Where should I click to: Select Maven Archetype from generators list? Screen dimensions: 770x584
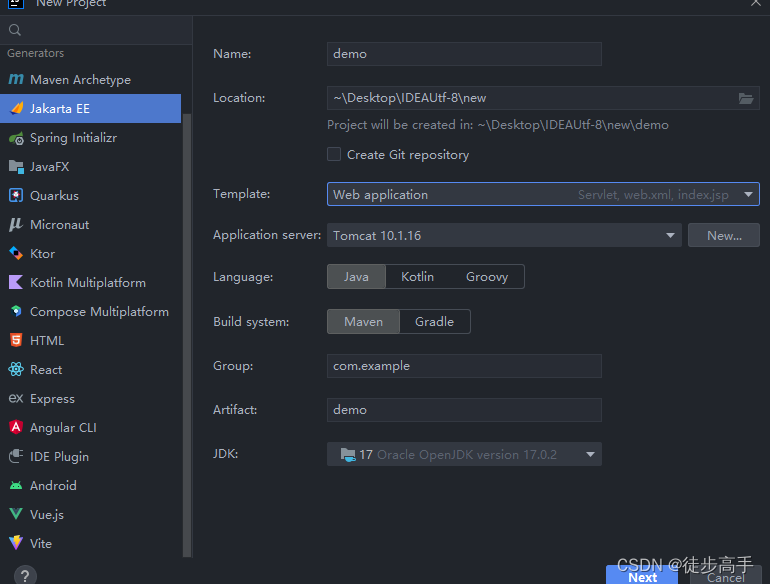(91, 80)
